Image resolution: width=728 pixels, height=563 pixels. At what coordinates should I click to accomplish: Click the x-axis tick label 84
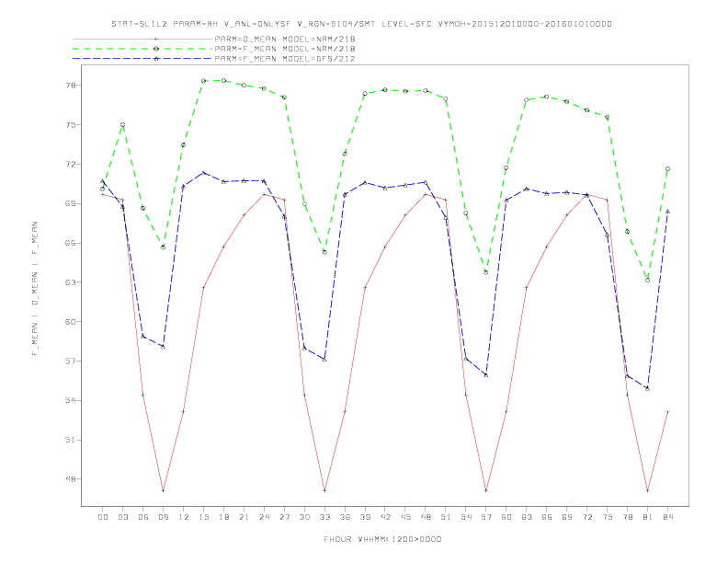pos(668,517)
